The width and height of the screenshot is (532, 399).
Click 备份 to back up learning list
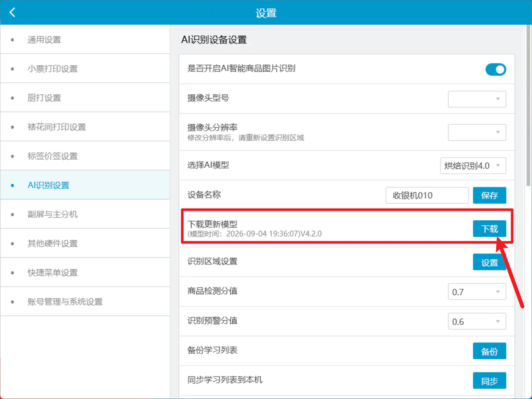489,351
